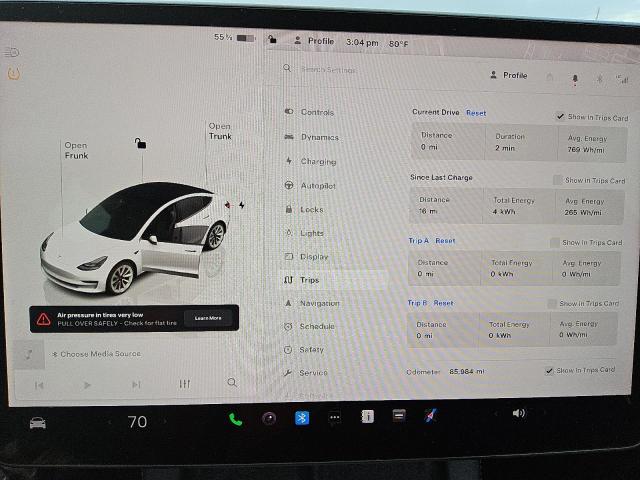Viewport: 640px width, 480px height.
Task: Reset the Current Drive stats
Action: pyautogui.click(x=476, y=113)
